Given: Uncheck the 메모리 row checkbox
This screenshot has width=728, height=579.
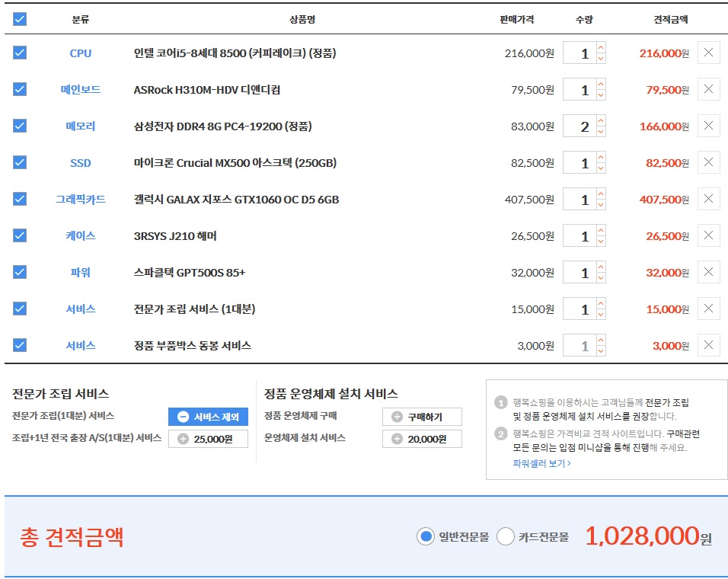Looking at the screenshot, I should pyautogui.click(x=20, y=126).
